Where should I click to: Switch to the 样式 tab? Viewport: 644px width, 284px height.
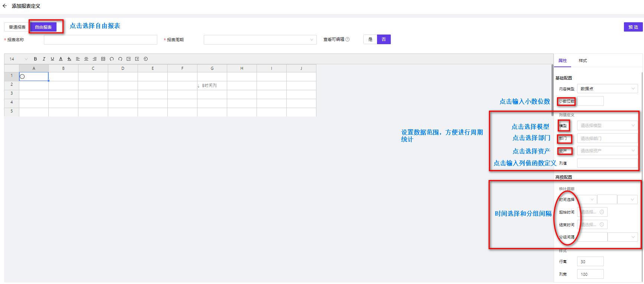pos(583,61)
